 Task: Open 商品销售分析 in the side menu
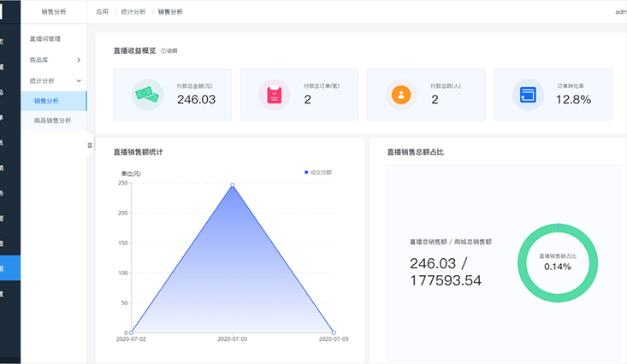click(51, 121)
